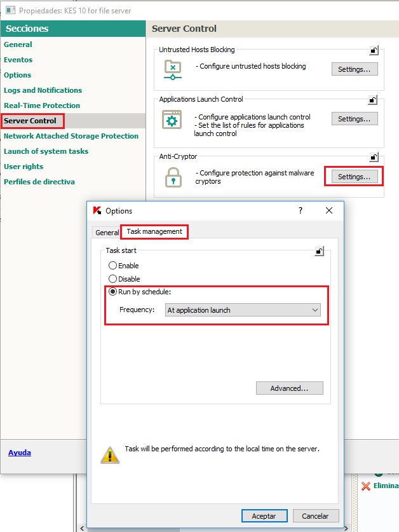This screenshot has height=532, width=399.
Task: Click the Untrusted Hosts Blocking lock icon
Action: pyautogui.click(x=374, y=51)
